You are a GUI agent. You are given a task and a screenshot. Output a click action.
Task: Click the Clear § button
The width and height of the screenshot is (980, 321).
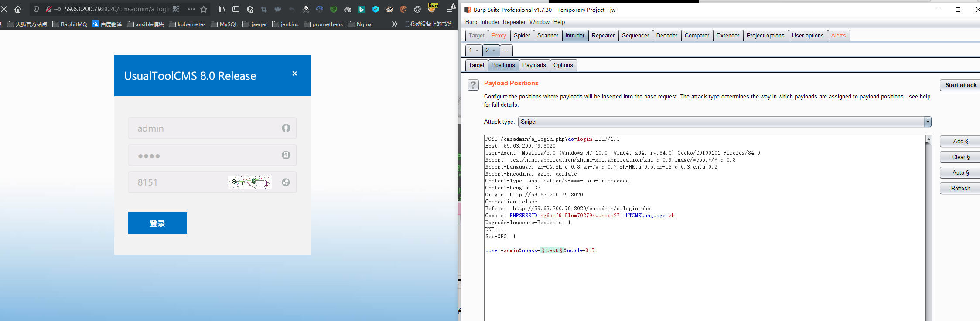click(x=960, y=157)
